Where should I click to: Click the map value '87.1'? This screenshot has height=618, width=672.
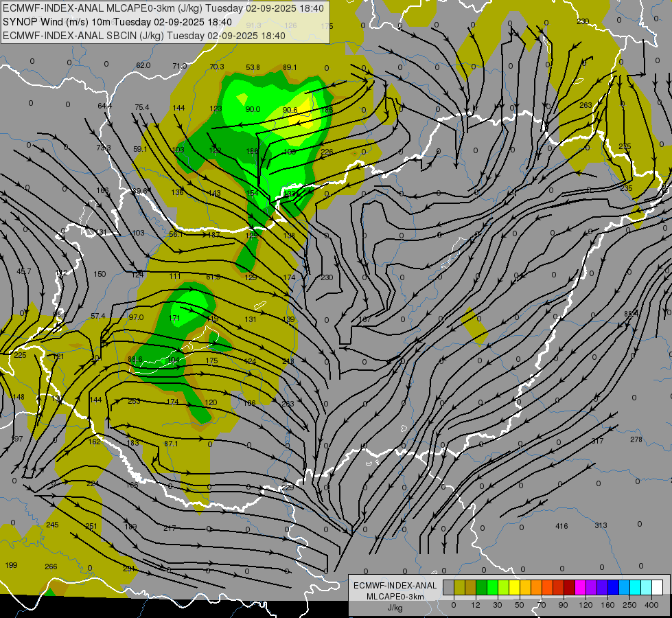point(171,444)
